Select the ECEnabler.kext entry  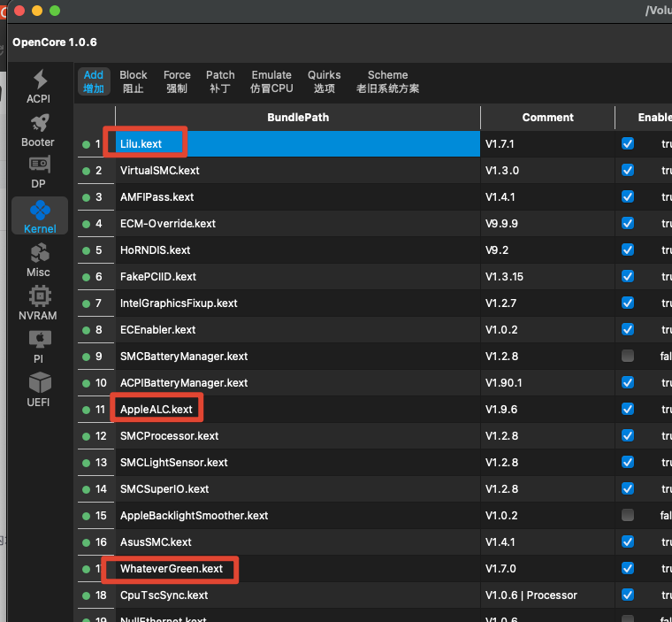298,330
